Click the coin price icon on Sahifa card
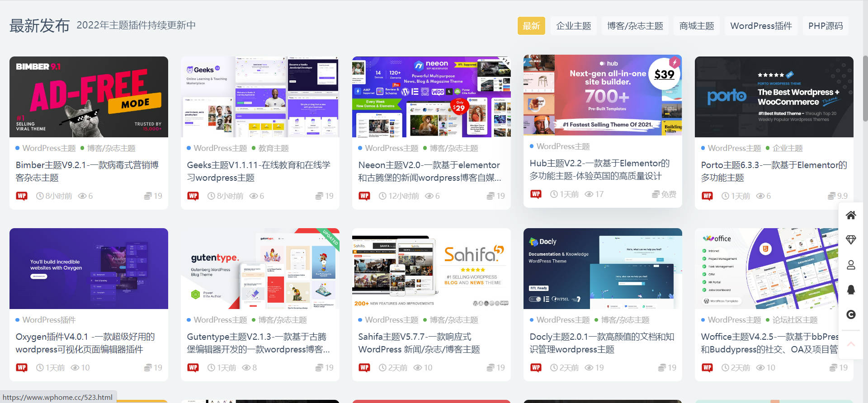Viewport: 868px width, 403px height. click(491, 367)
